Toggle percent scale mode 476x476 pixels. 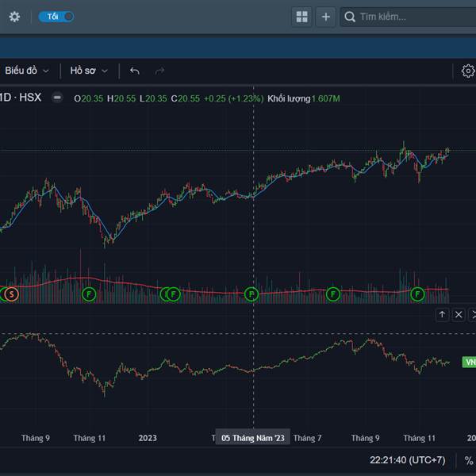pos(469,460)
